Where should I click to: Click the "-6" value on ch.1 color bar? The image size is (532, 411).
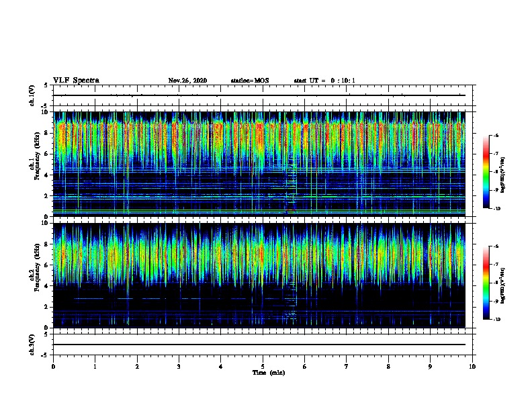496,136
